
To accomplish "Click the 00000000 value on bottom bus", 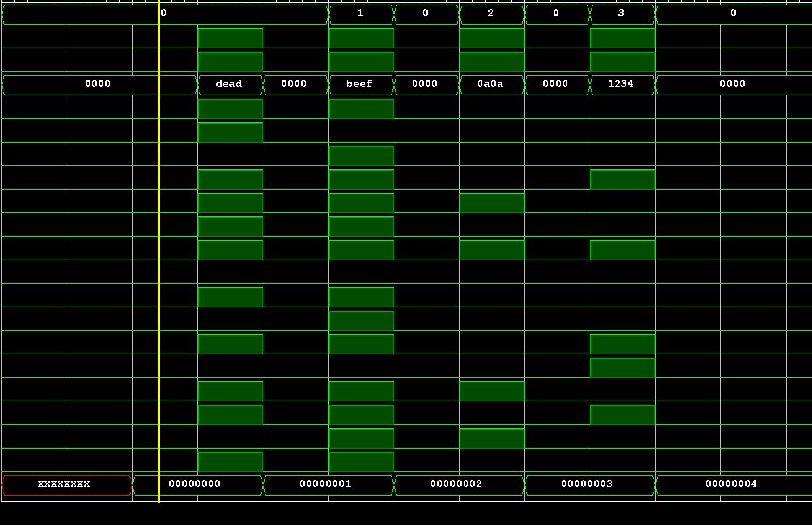I will click(196, 484).
